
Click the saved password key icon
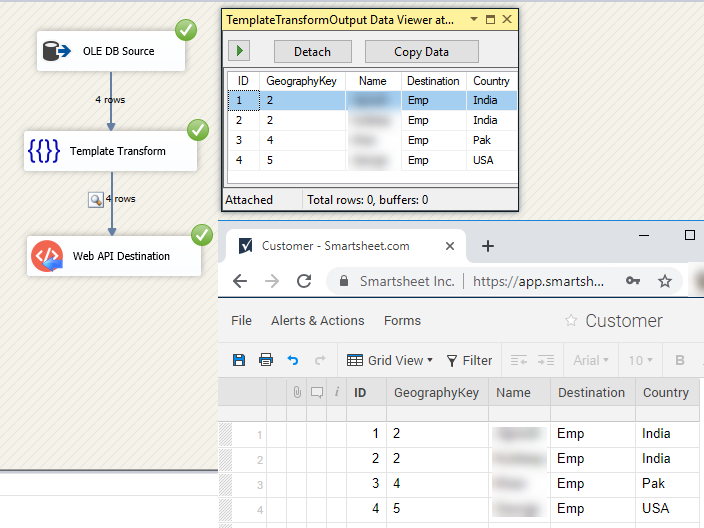(633, 281)
